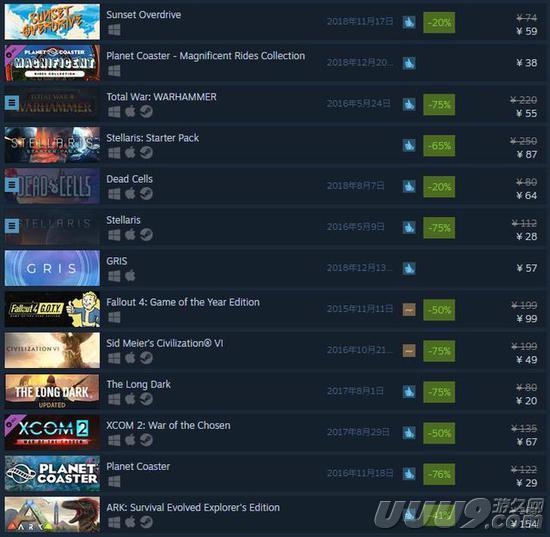
Task: Click the ¥ 20 discounted price of The Long Dark
Action: [x=526, y=401]
